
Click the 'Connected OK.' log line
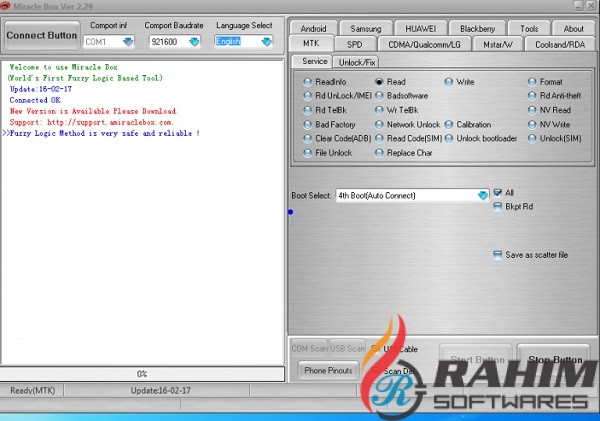[x=36, y=100]
